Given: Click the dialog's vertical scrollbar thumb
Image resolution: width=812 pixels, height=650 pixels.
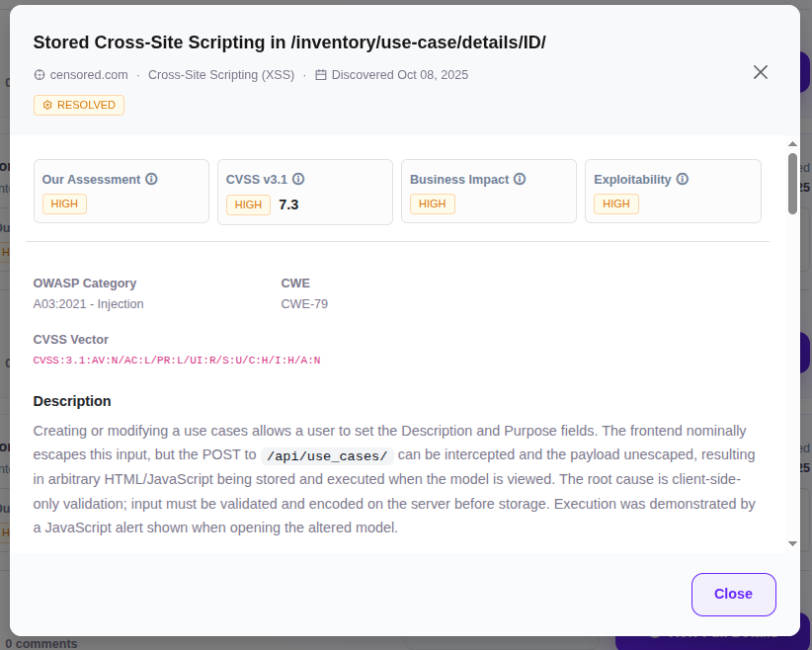Looking at the screenshot, I should click(792, 183).
